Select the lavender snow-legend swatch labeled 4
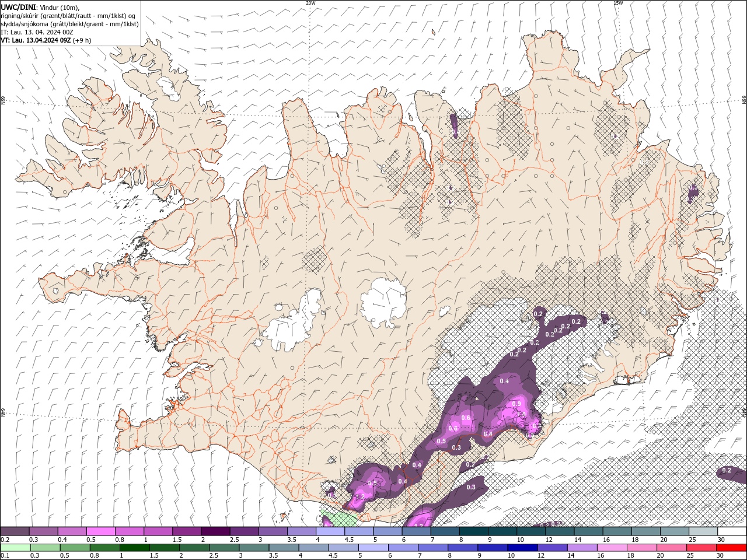Viewport: 747px width, 560px height. point(330,531)
